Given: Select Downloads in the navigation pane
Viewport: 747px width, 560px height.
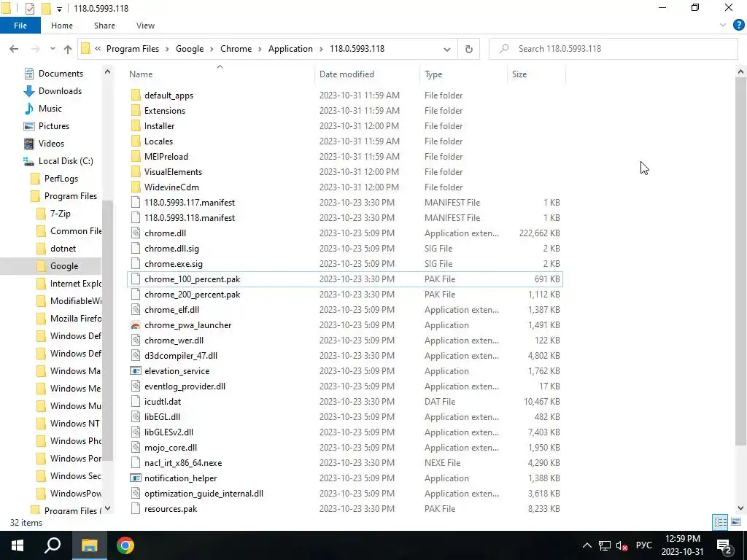Looking at the screenshot, I should tap(60, 91).
